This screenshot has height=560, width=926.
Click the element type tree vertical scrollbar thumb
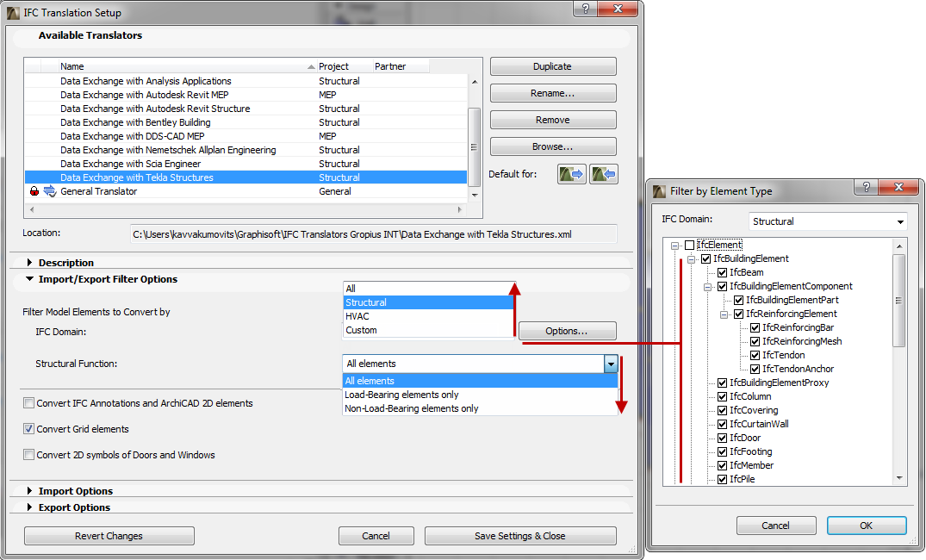click(x=898, y=301)
